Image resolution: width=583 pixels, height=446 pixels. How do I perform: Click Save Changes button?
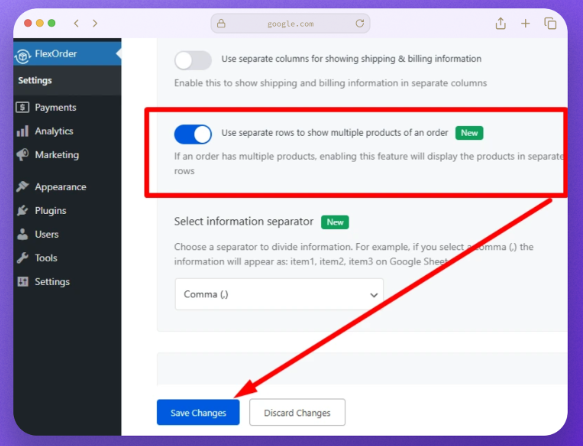pyautogui.click(x=198, y=413)
